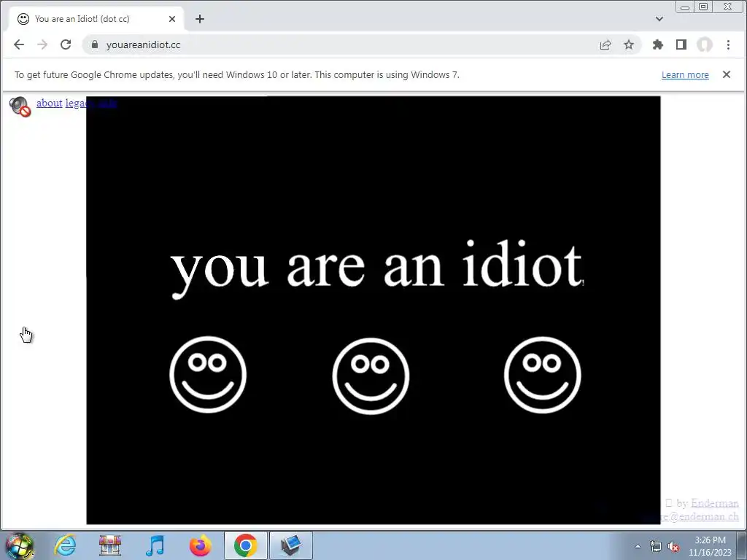Launch Firefox from the taskbar

click(x=200, y=545)
